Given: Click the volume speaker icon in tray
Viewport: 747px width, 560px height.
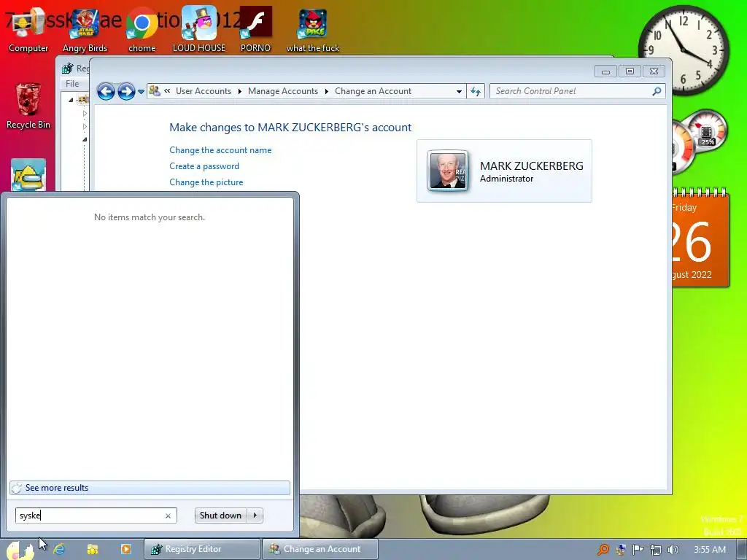Looking at the screenshot, I should pos(673,550).
